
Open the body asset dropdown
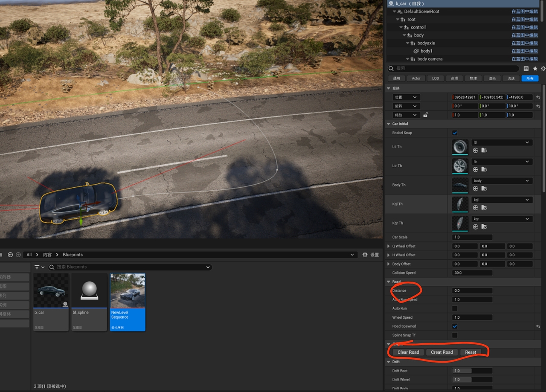[502, 181]
